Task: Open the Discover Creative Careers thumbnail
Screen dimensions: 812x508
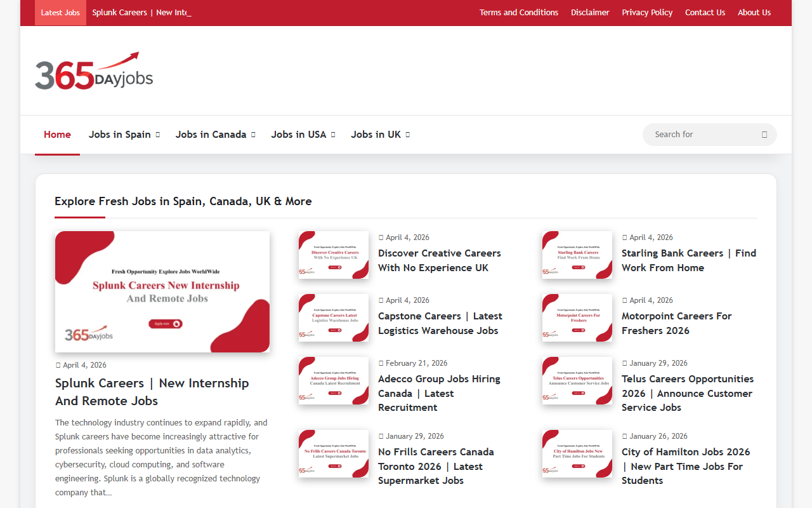Action: [334, 255]
